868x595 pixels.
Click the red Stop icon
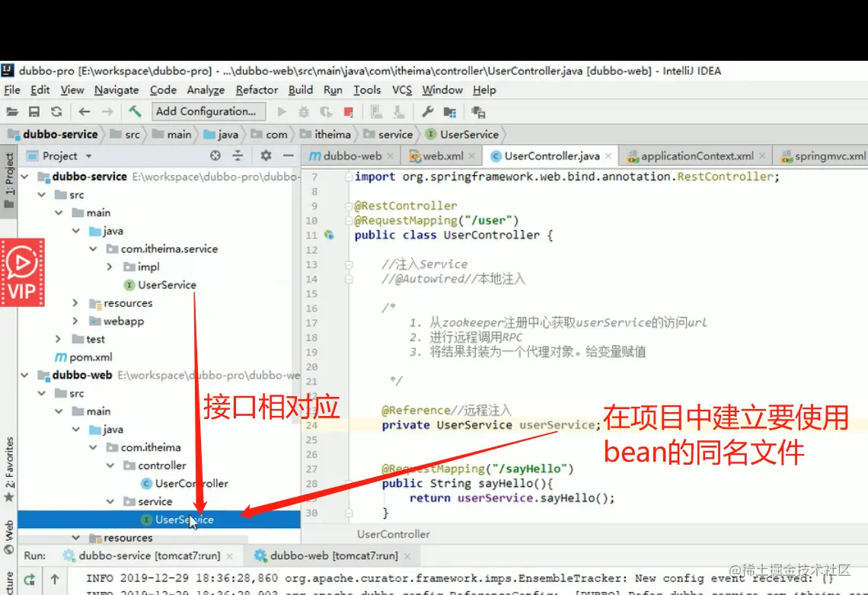click(x=348, y=112)
